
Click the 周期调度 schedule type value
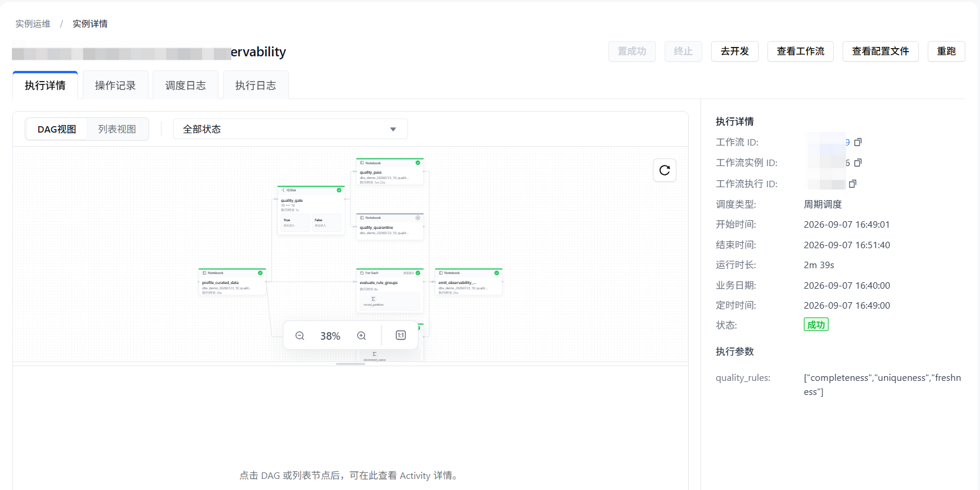(x=823, y=204)
